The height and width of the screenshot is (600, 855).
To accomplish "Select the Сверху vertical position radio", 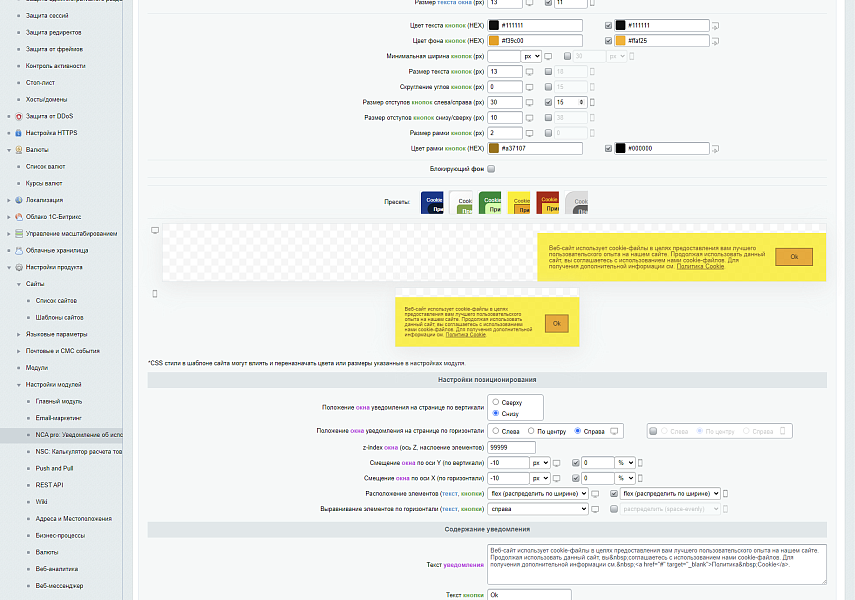I will tap(496, 402).
